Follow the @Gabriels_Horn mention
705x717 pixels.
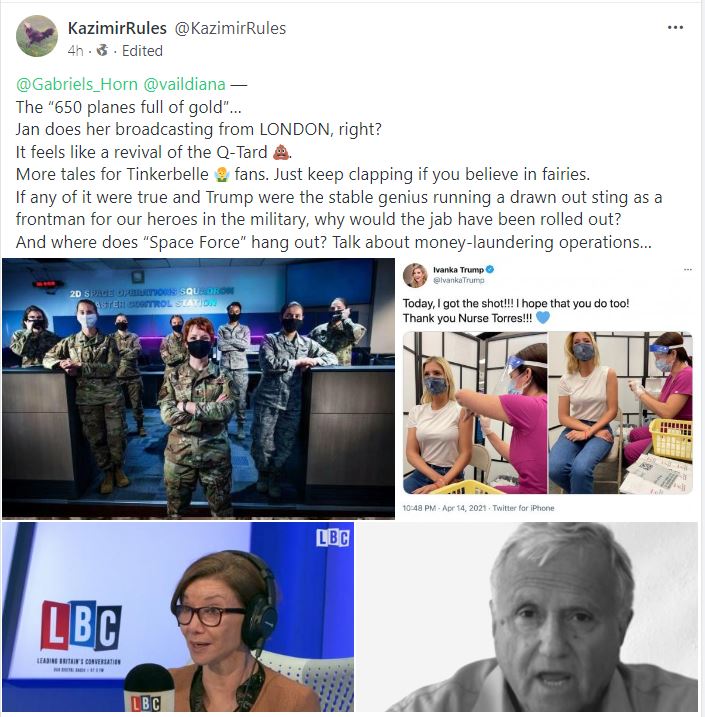point(77,84)
